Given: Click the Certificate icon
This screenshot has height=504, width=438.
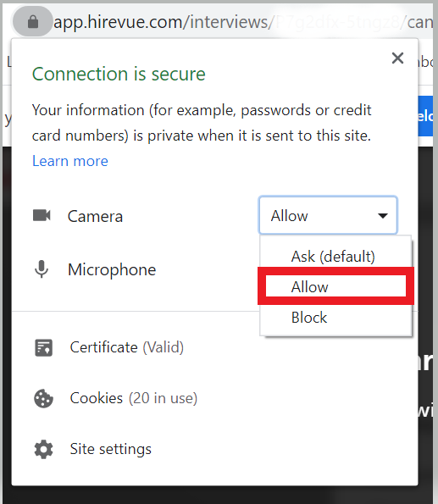Looking at the screenshot, I should [43, 347].
